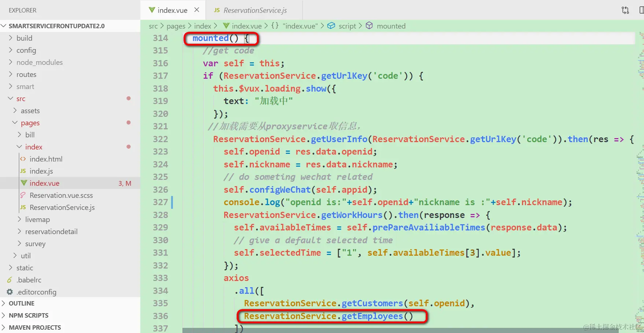Click the "index.vue" object breadcrumb
The width and height of the screenshot is (644, 333).
(300, 26)
